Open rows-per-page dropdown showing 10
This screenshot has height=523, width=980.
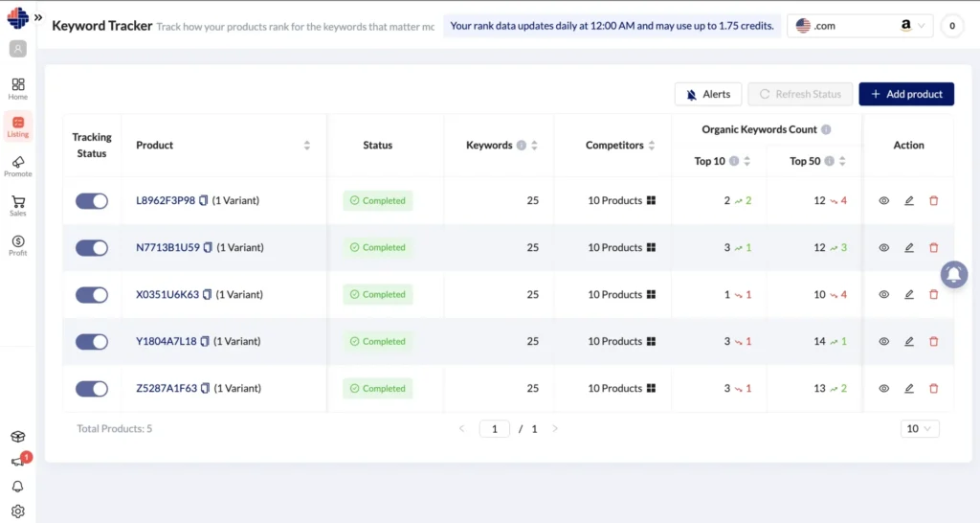[920, 428]
